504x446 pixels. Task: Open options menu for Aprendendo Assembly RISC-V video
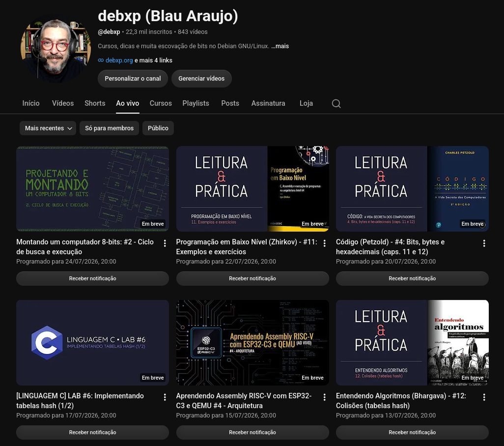tap(324, 397)
